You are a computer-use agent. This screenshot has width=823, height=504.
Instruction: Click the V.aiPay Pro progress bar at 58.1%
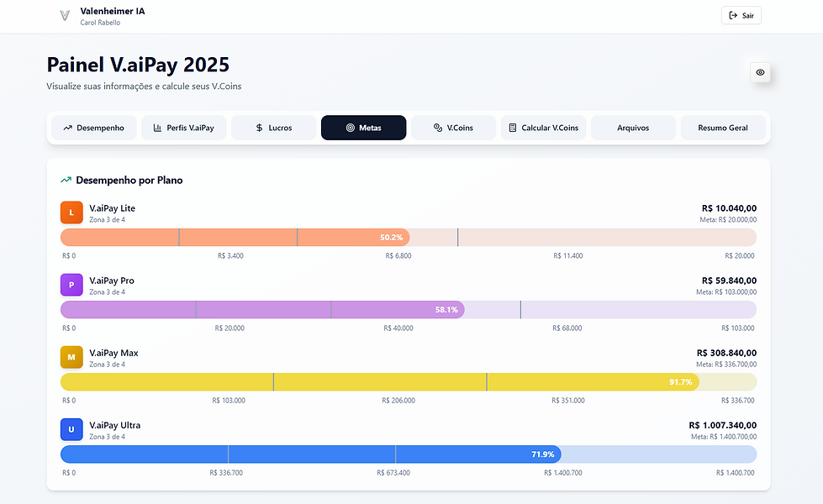point(409,310)
